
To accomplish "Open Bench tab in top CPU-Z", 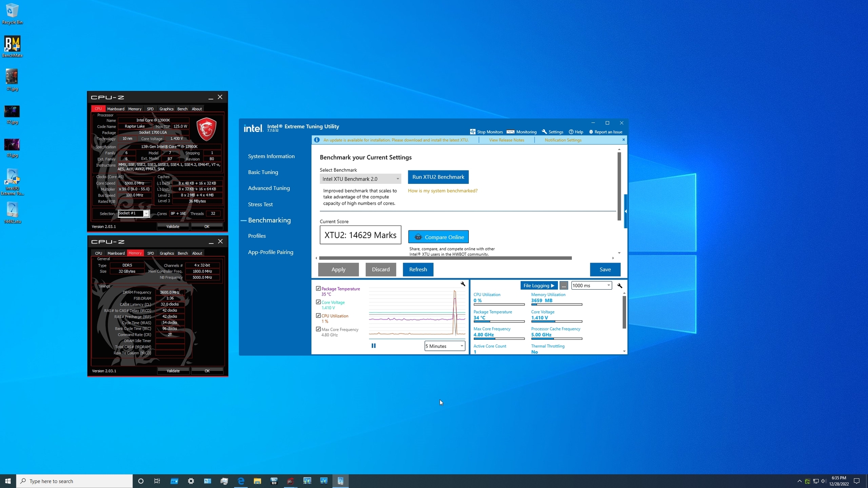I will point(182,109).
